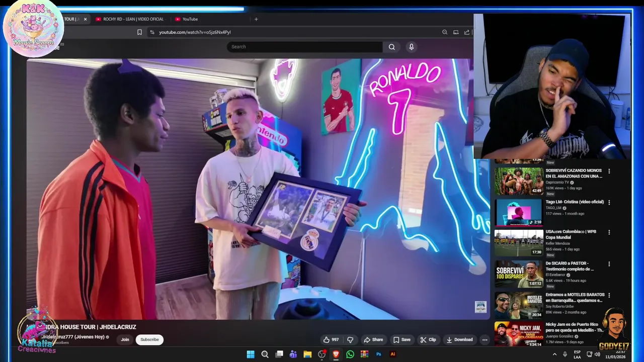
Task: Select the youtube.com address bar URL
Action: (x=195, y=32)
